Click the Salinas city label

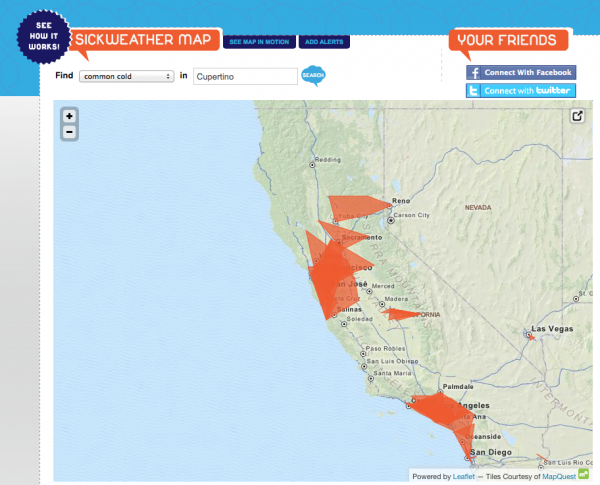tap(349, 309)
